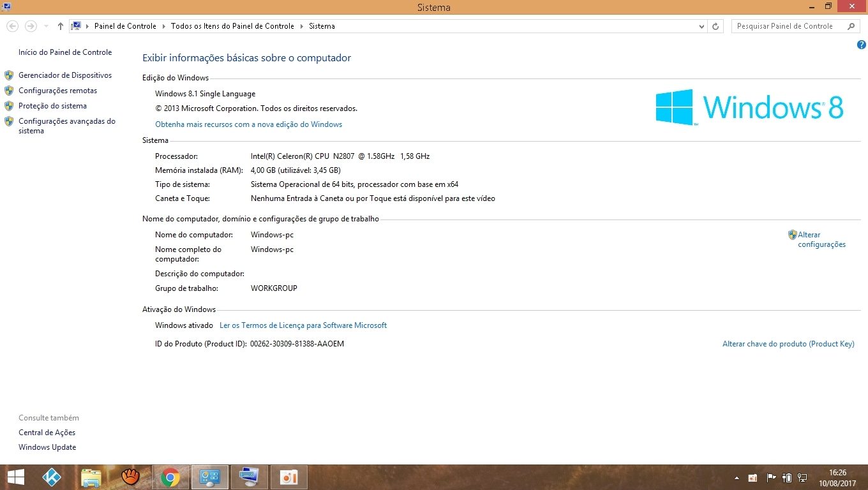Click the search magnifier icon
Screen dimensions: 868x490
click(851, 26)
